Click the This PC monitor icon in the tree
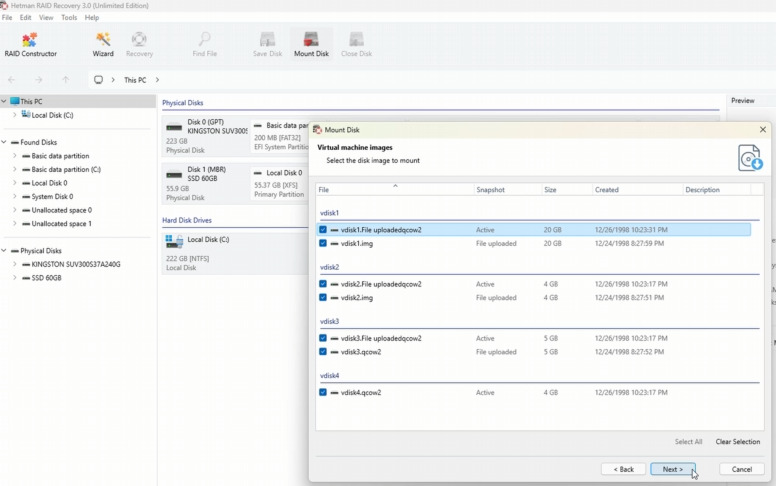Viewport: 776px width, 486px height. pos(14,101)
